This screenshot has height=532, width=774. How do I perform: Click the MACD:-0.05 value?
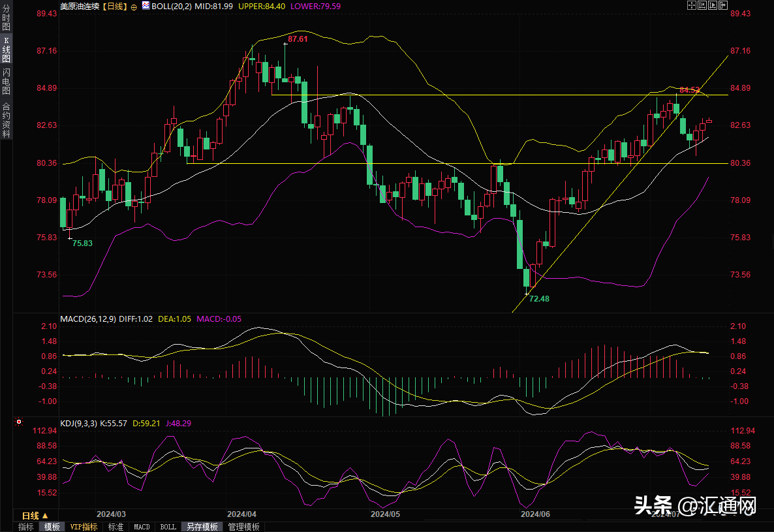coord(219,319)
